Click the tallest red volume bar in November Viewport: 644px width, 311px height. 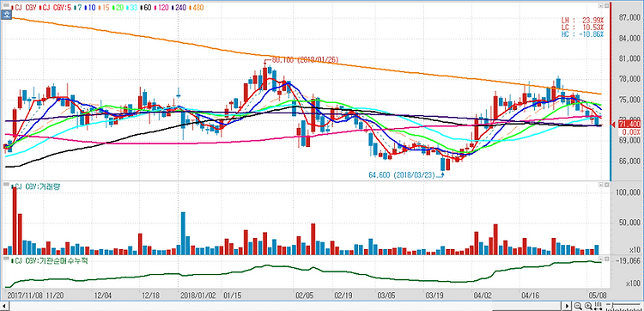coord(15,221)
